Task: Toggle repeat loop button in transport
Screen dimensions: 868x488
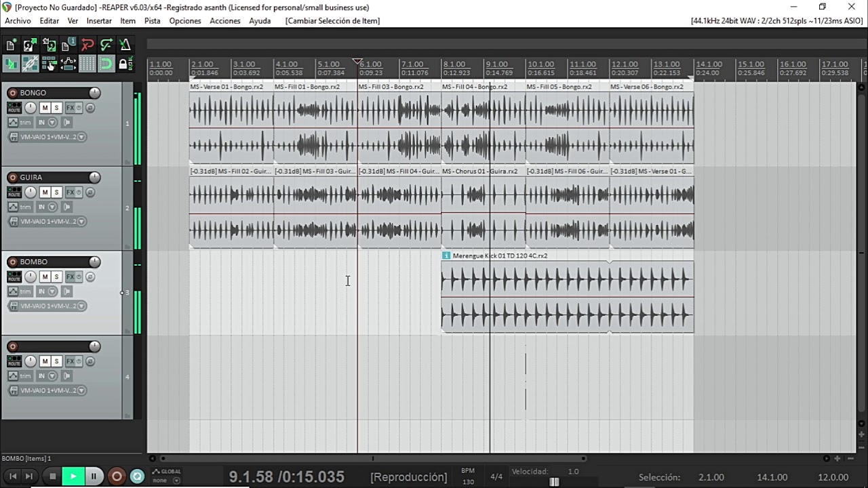Action: [137, 476]
